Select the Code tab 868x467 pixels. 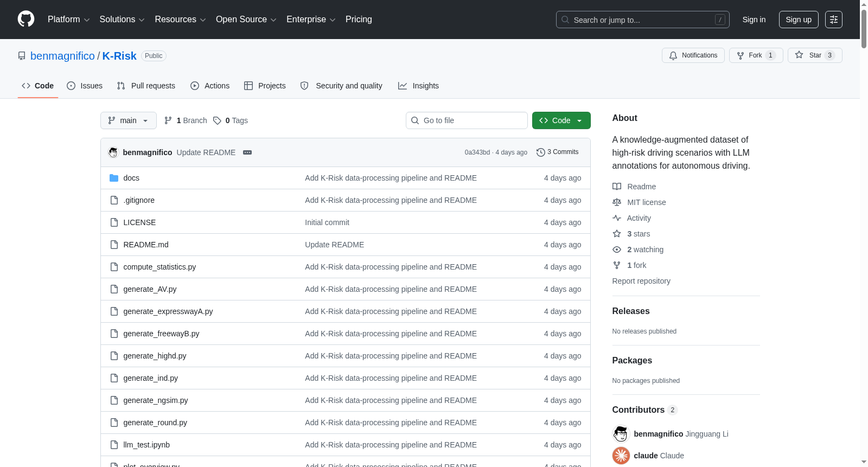click(x=38, y=86)
